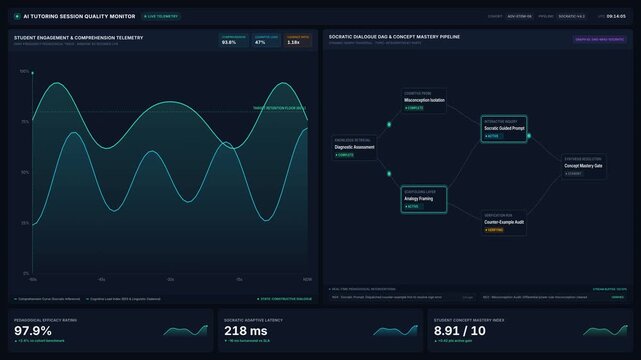Viewport: 641px width, 360px height.
Task: Click the Stream Buffer status readout
Action: tap(610, 289)
